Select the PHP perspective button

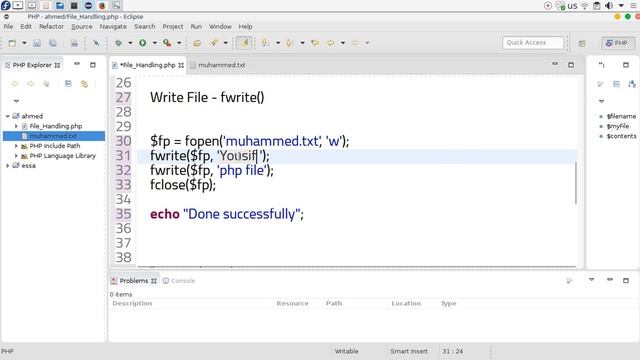click(618, 43)
